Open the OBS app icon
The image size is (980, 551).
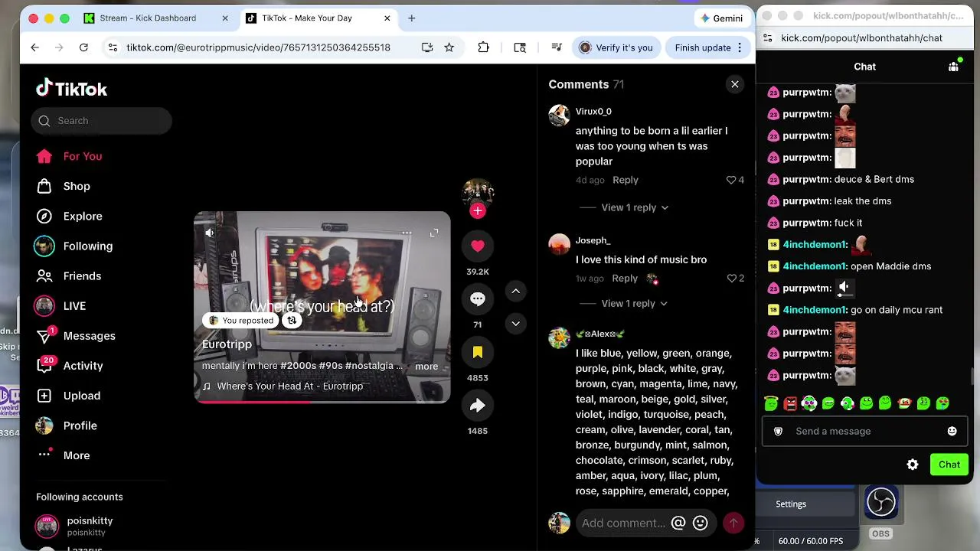tap(880, 503)
